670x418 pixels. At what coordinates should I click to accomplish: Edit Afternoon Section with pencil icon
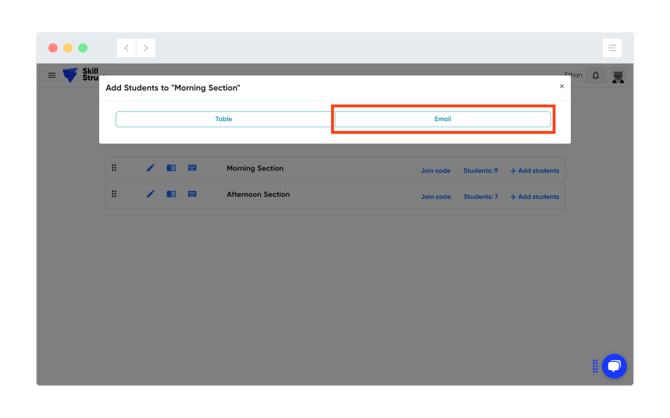(x=150, y=194)
